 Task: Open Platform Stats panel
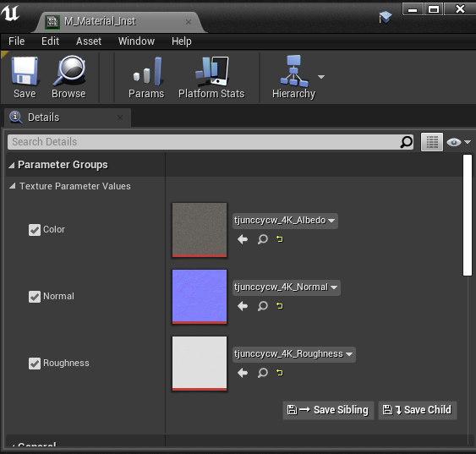point(211,78)
